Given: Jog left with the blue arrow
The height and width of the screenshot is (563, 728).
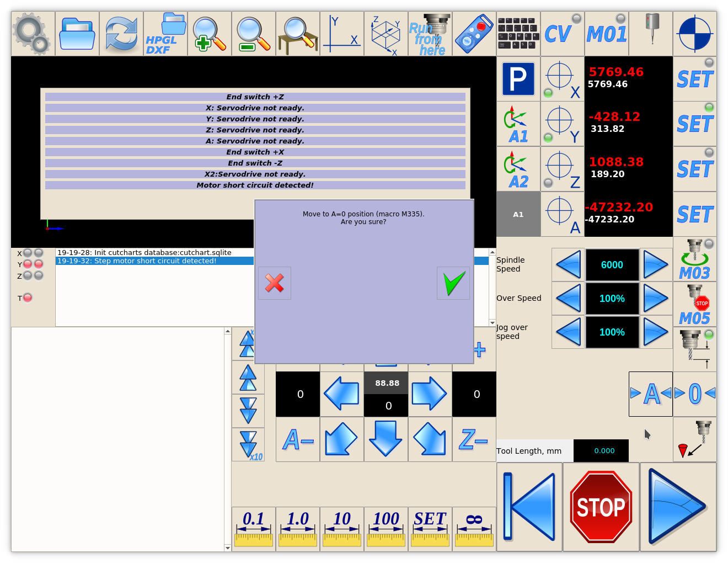Looking at the screenshot, I should pyautogui.click(x=342, y=394).
